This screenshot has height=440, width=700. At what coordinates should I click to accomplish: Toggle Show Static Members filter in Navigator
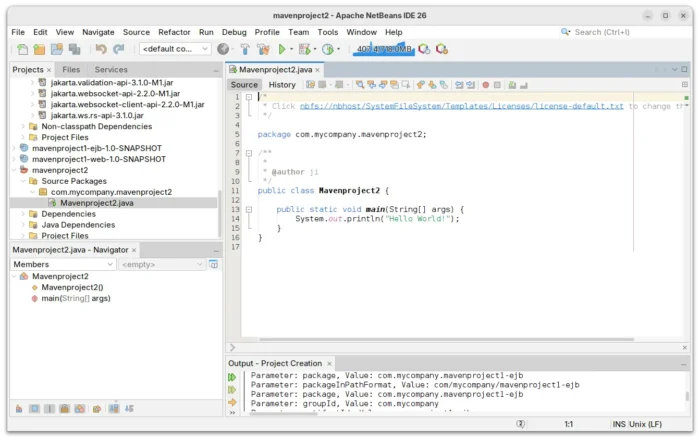point(49,409)
